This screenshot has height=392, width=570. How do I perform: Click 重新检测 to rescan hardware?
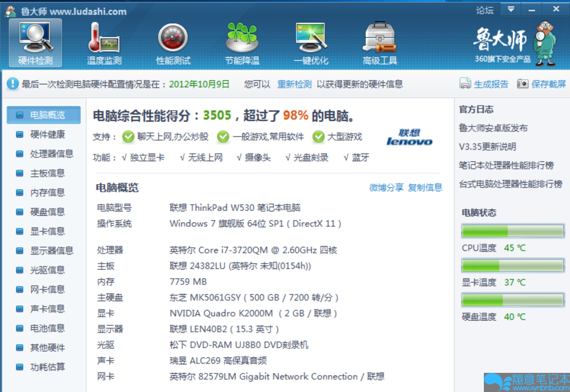coord(294,84)
